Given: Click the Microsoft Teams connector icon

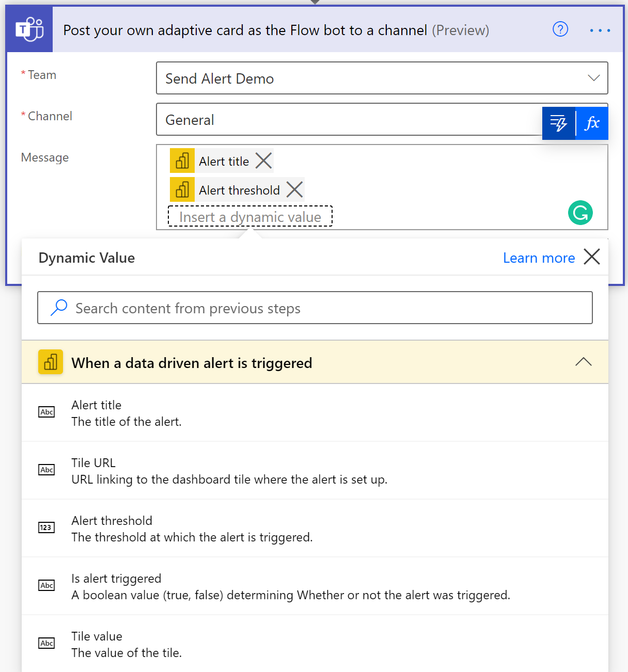Looking at the screenshot, I should click(29, 29).
